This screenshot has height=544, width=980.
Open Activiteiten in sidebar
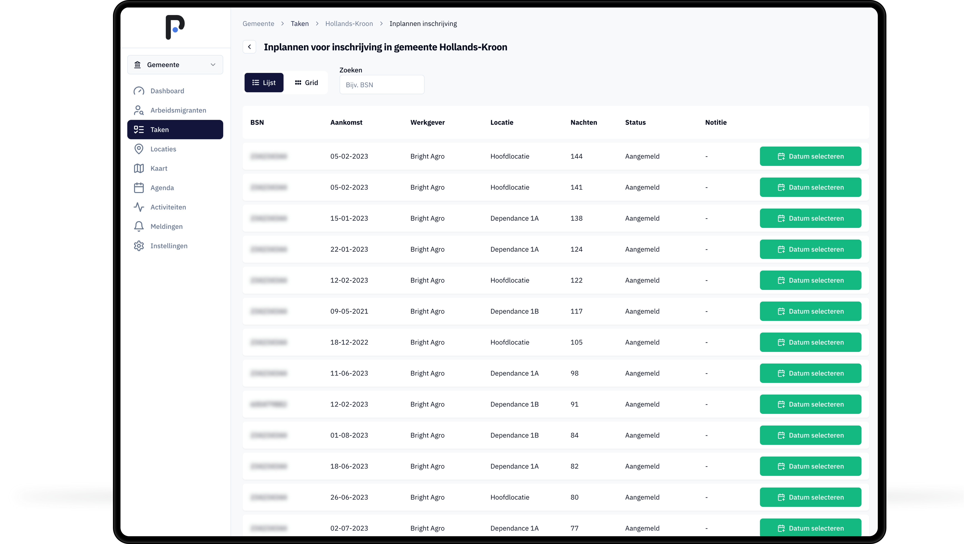tap(175, 207)
